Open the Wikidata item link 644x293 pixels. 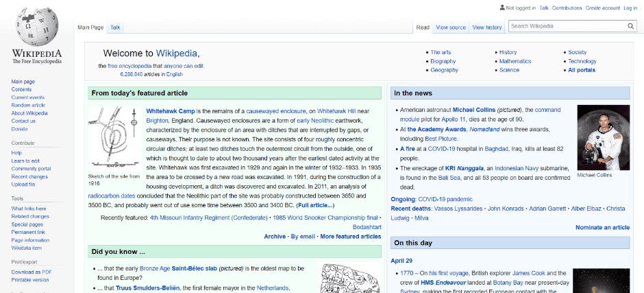point(26,248)
